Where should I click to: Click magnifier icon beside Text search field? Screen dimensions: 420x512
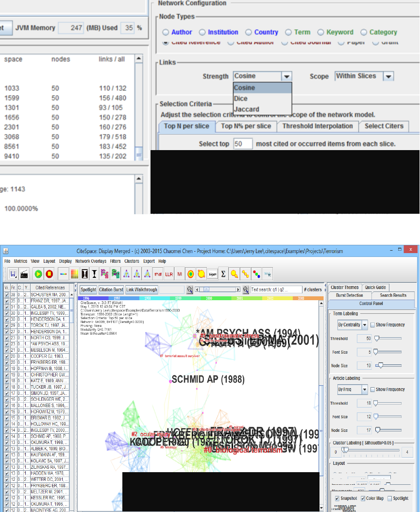[x=246, y=290]
